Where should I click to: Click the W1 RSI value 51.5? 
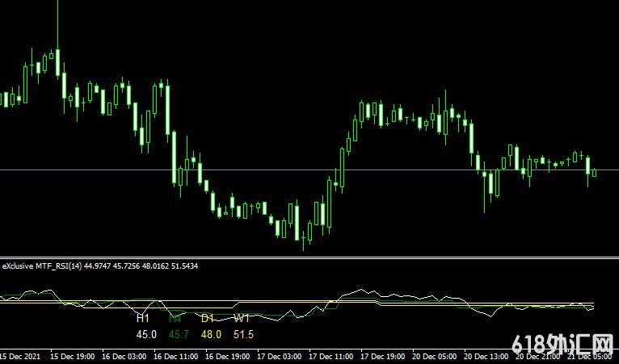(x=243, y=335)
